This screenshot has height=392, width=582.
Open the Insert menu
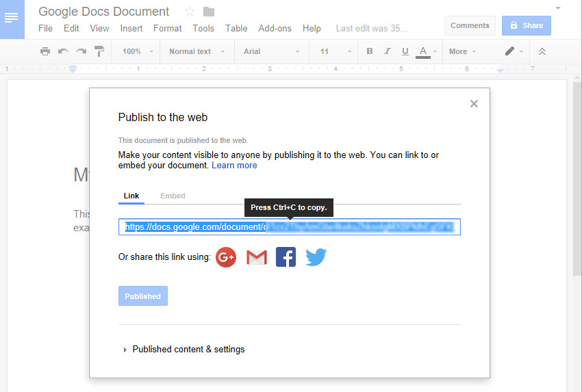[131, 29]
